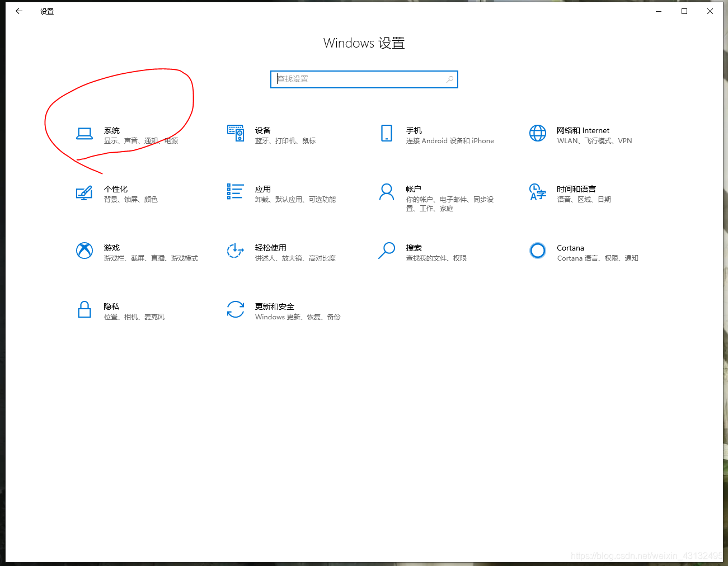This screenshot has height=566, width=728.
Task: Click description 背景、锁屏、颜色
Action: pos(131,200)
